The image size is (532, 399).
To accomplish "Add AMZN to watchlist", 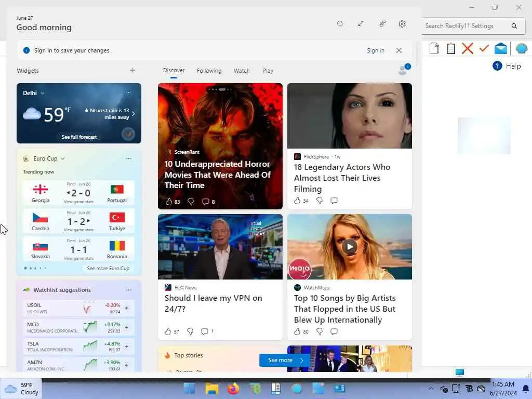I will [x=127, y=365].
